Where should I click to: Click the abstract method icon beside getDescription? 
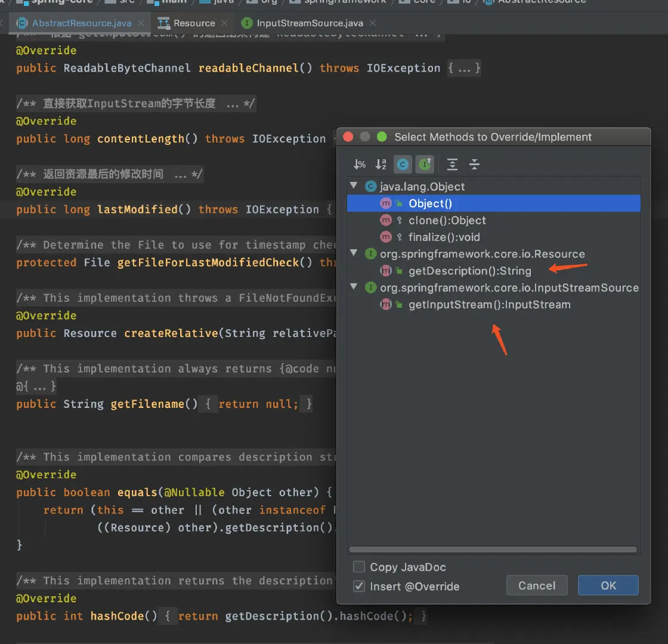tap(385, 271)
